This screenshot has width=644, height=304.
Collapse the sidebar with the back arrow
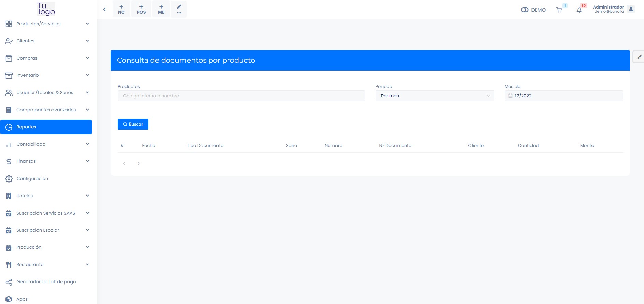104,9
